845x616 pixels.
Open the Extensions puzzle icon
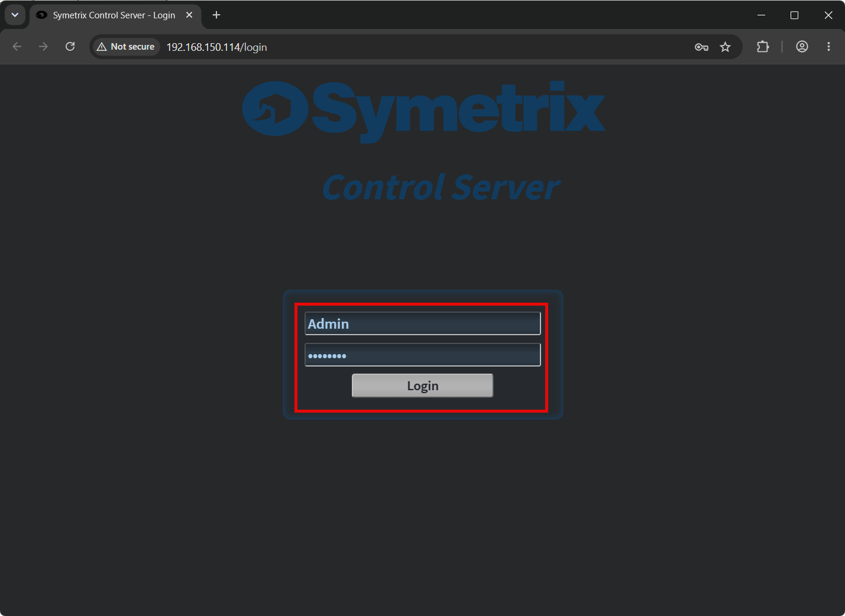(x=763, y=47)
